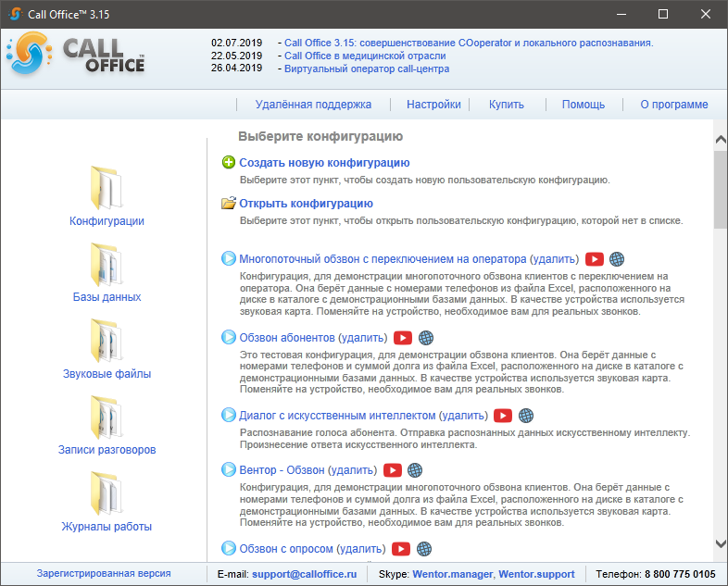Viewport: 728px width, 586px height.
Task: Open the support@calloffice.ru email link
Action: click(304, 574)
